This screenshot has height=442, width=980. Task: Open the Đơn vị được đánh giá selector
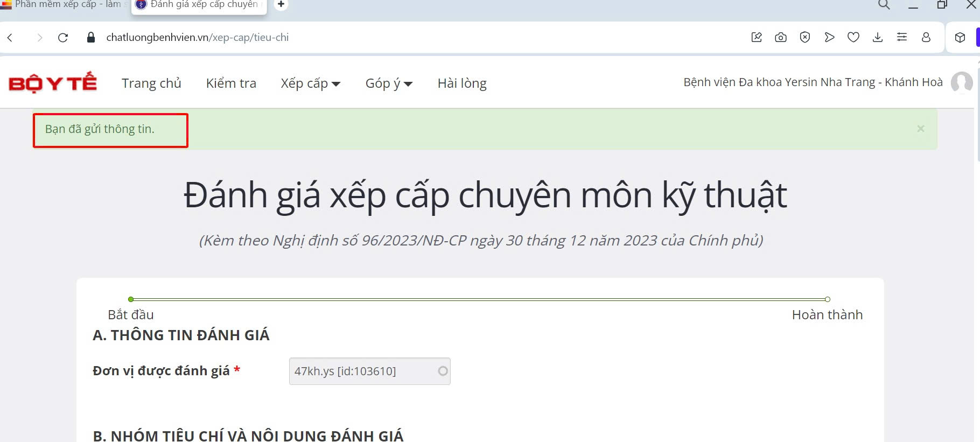369,371
